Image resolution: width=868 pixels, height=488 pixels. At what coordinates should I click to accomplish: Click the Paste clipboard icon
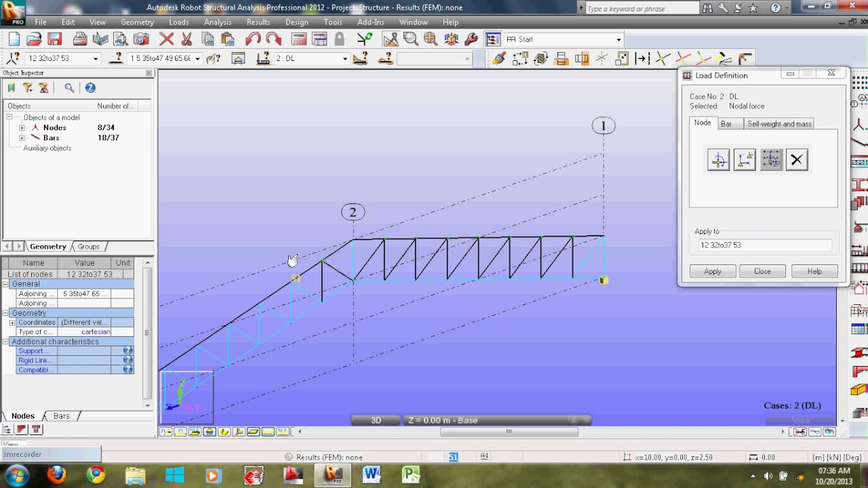228,39
